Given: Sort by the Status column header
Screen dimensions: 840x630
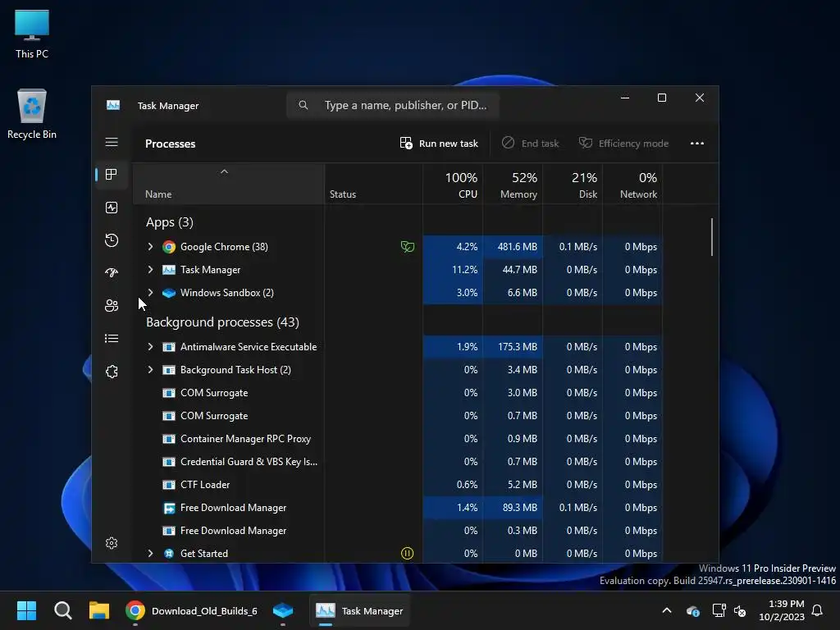Looking at the screenshot, I should tap(373, 184).
